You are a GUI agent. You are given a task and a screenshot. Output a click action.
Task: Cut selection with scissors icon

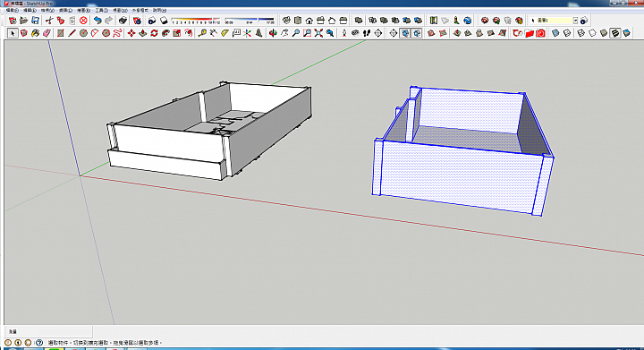pos(49,20)
